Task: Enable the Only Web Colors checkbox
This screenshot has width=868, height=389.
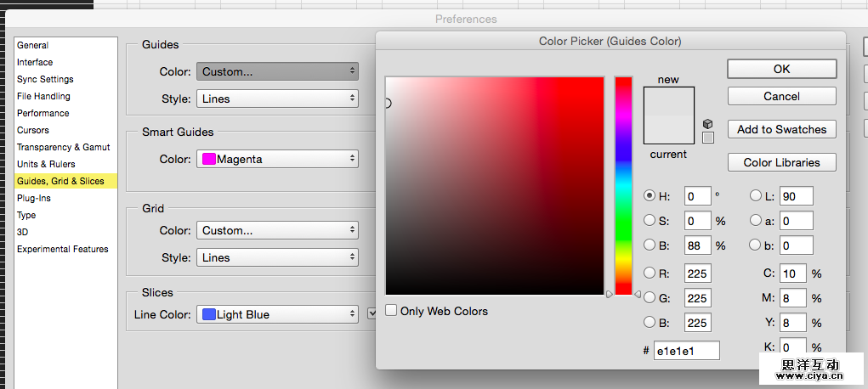Action: coord(391,311)
